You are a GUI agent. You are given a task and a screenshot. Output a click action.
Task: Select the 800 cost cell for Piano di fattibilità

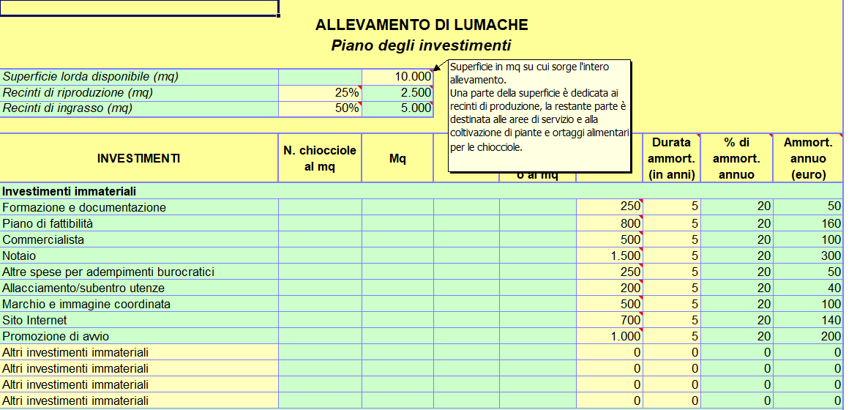coord(609,224)
